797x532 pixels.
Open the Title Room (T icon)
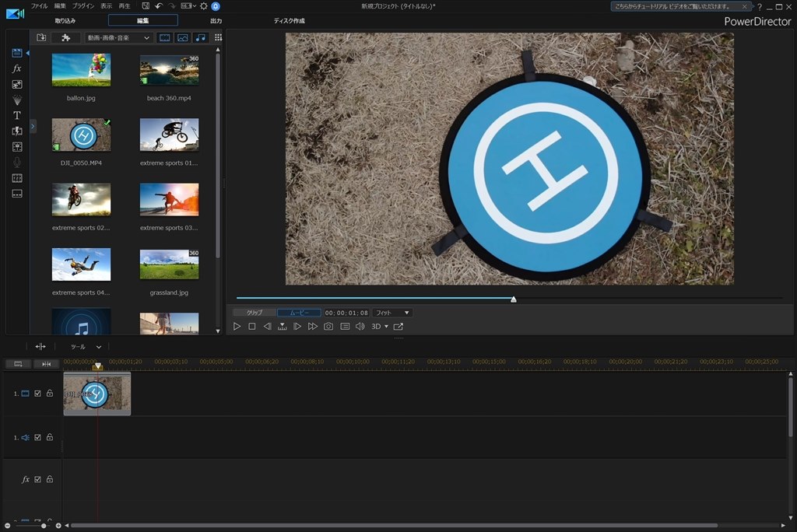point(17,115)
